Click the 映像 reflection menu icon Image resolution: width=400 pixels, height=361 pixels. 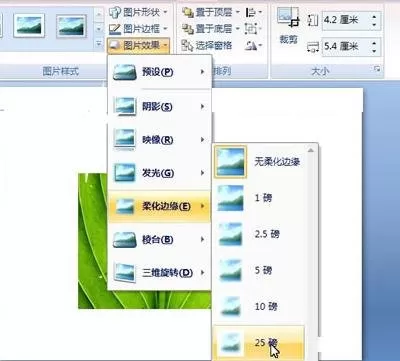point(125,140)
